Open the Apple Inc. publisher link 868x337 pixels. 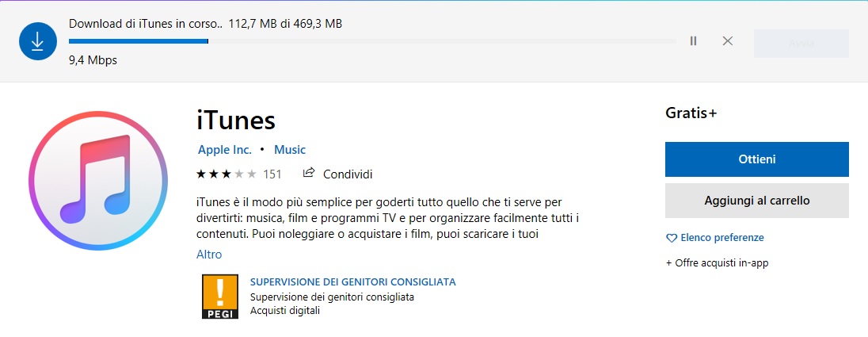[225, 150]
